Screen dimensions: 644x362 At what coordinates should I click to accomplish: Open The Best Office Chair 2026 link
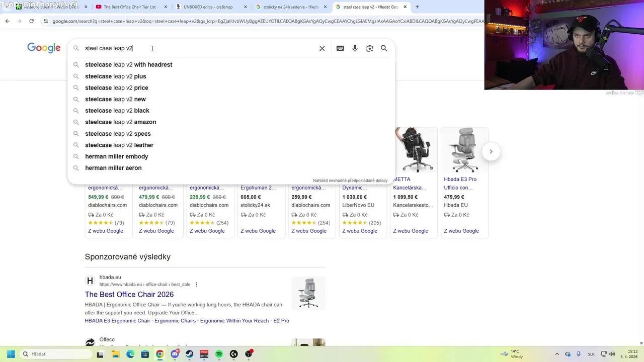(x=129, y=295)
